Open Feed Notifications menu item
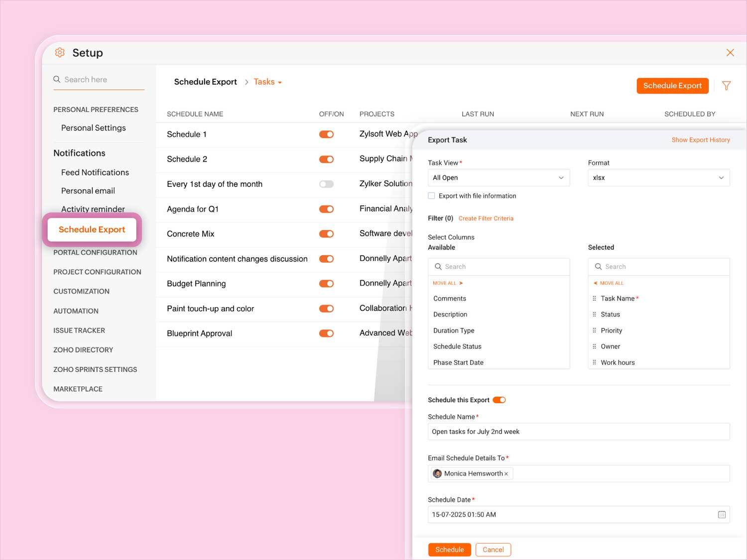The height and width of the screenshot is (560, 747). pos(95,172)
